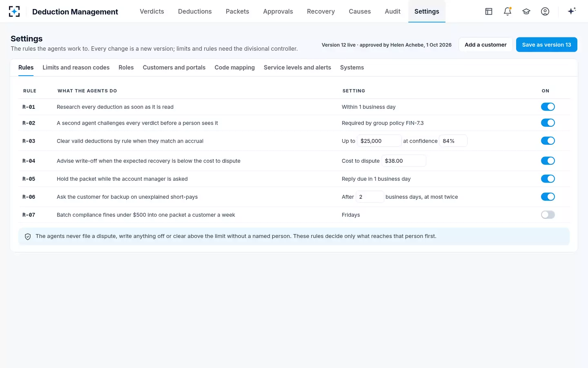Show Service levels and alerts tab
Image resolution: width=588 pixels, height=368 pixels.
(297, 67)
